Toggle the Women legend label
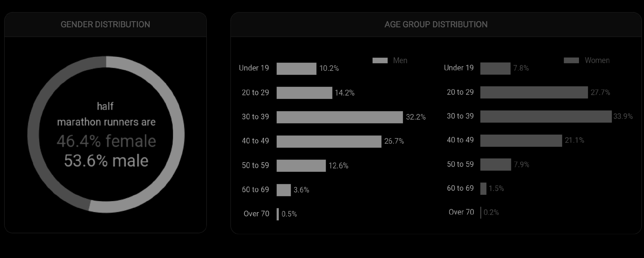644x258 pixels. [597, 61]
